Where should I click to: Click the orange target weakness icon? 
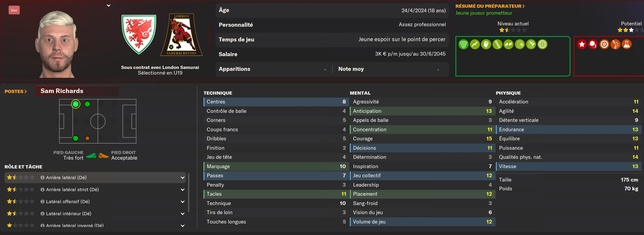point(604,44)
